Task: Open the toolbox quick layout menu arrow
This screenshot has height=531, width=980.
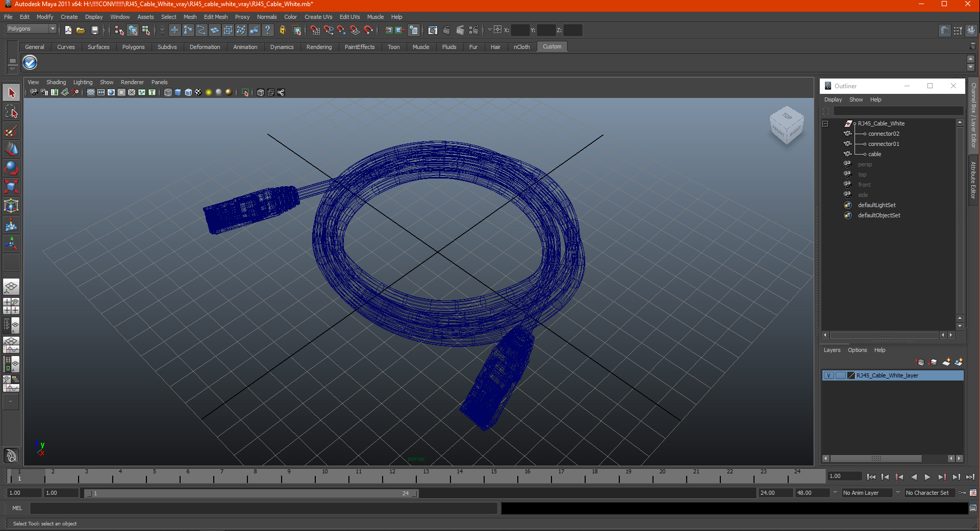Action: click(x=11, y=402)
